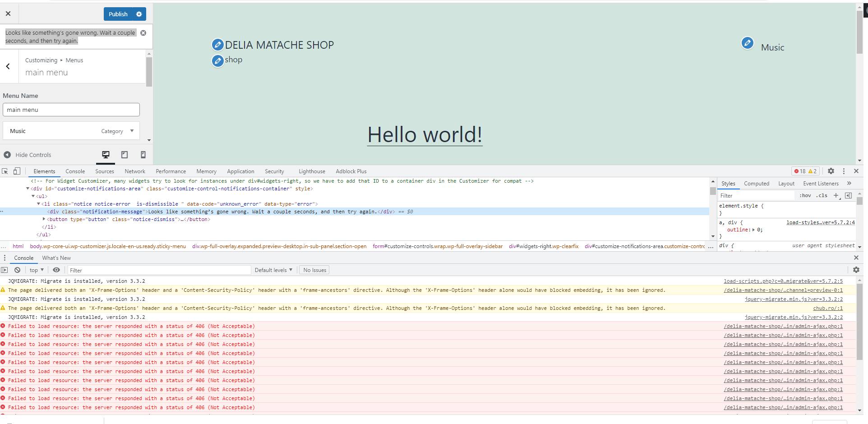The image size is (868, 424).
Task: Show more style pane tabs chevron
Action: click(x=849, y=183)
